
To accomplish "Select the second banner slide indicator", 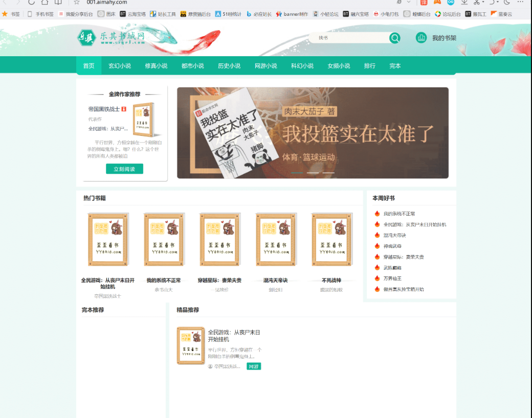I will point(313,173).
